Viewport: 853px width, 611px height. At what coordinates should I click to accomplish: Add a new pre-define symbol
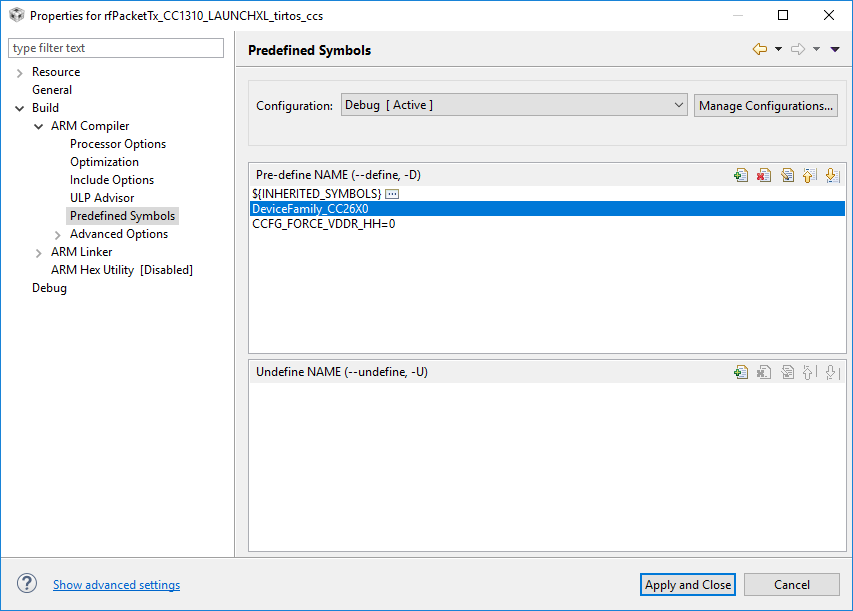coord(740,175)
